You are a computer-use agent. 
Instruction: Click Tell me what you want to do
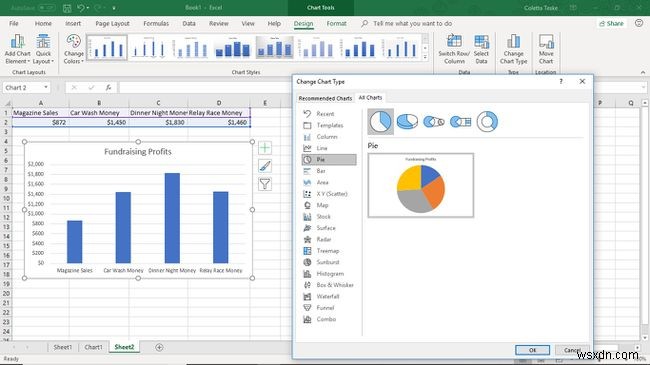point(412,24)
